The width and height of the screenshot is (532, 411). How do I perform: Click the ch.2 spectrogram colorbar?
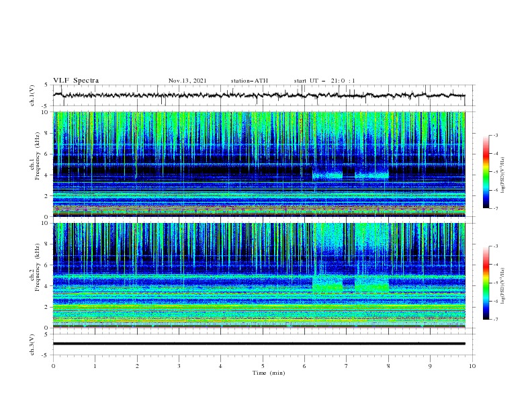point(486,283)
